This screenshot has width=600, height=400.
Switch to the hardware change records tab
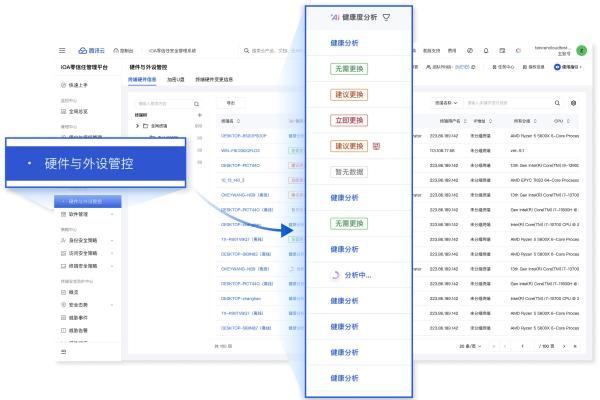coord(214,80)
